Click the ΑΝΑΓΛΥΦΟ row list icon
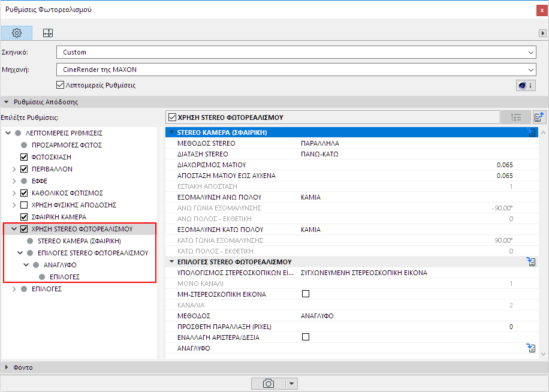549x392 pixels. (532, 348)
